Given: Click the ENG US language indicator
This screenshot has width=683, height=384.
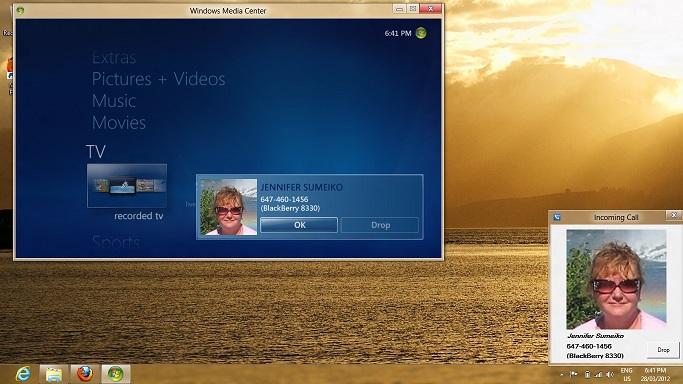Looking at the screenshot, I should 626,374.
